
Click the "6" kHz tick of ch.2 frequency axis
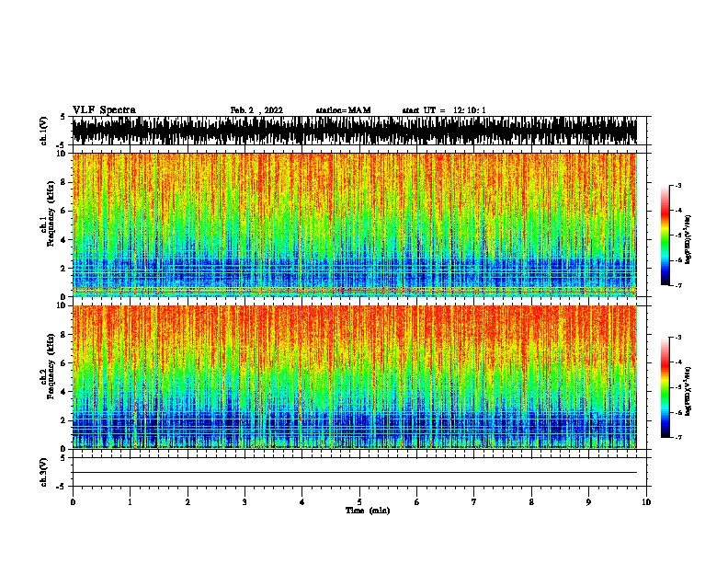coord(65,362)
